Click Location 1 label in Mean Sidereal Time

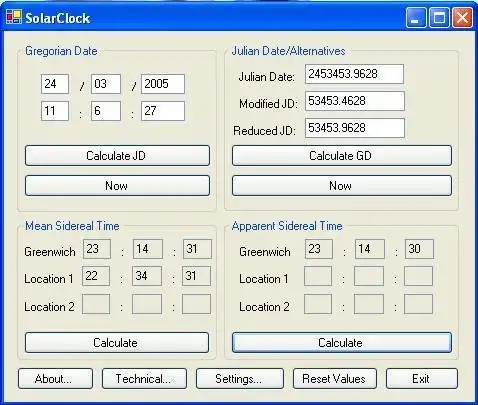point(49,279)
